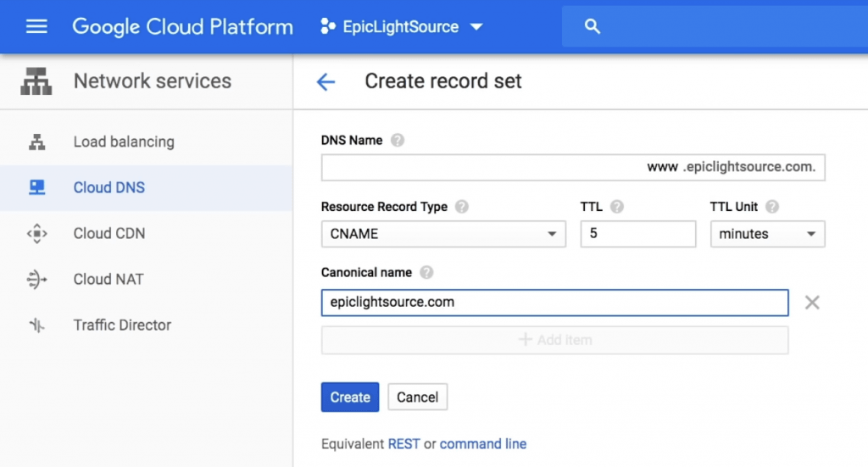Click the Cloud NAT sidebar icon
The image size is (868, 467).
(x=36, y=280)
